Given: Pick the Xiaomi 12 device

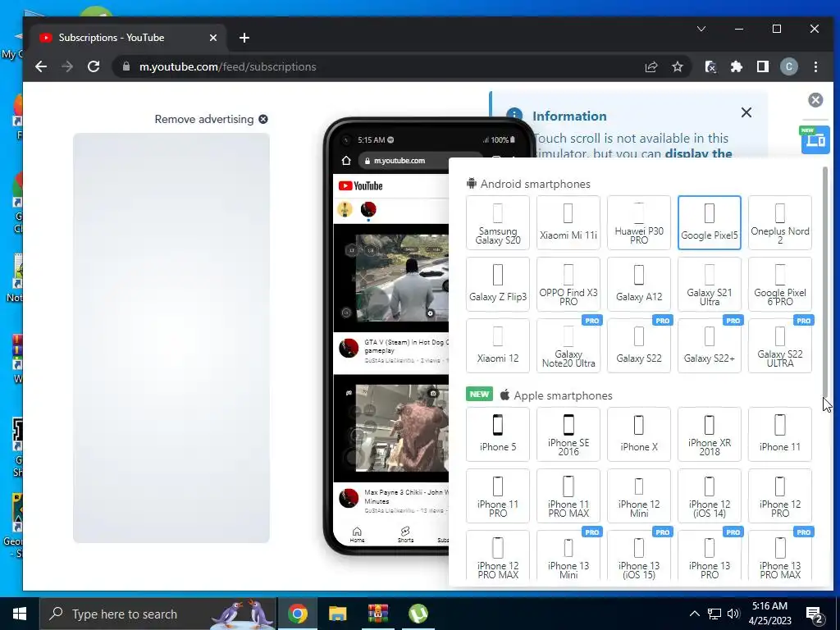Looking at the screenshot, I should [498, 346].
